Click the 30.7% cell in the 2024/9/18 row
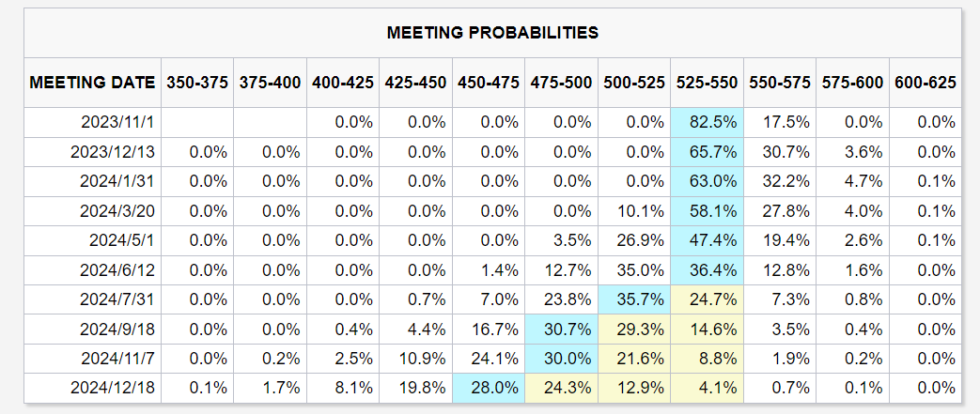The image size is (980, 414). [561, 329]
